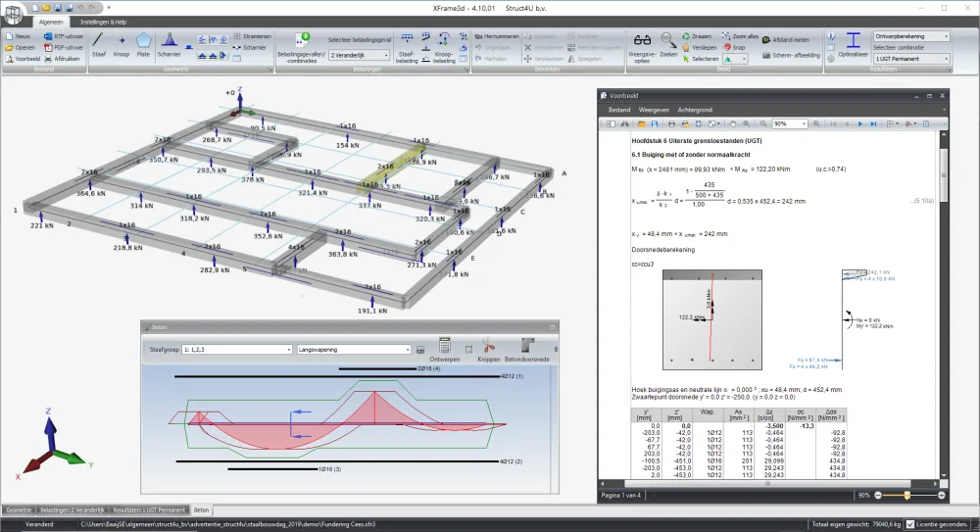Choose the Staafbelasting load tool
Screen dimensions: 980x532
(x=407, y=48)
